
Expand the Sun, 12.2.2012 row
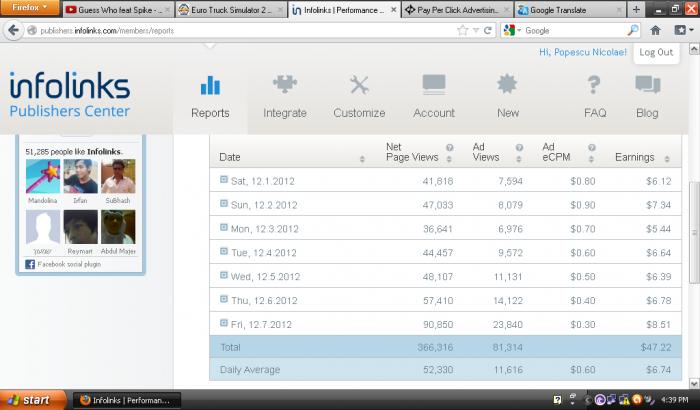pos(224,204)
